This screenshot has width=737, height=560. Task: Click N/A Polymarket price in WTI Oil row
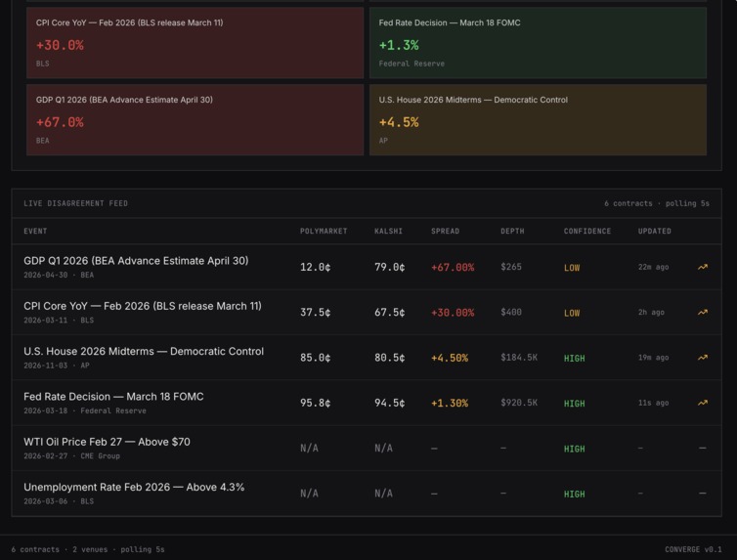click(x=309, y=449)
